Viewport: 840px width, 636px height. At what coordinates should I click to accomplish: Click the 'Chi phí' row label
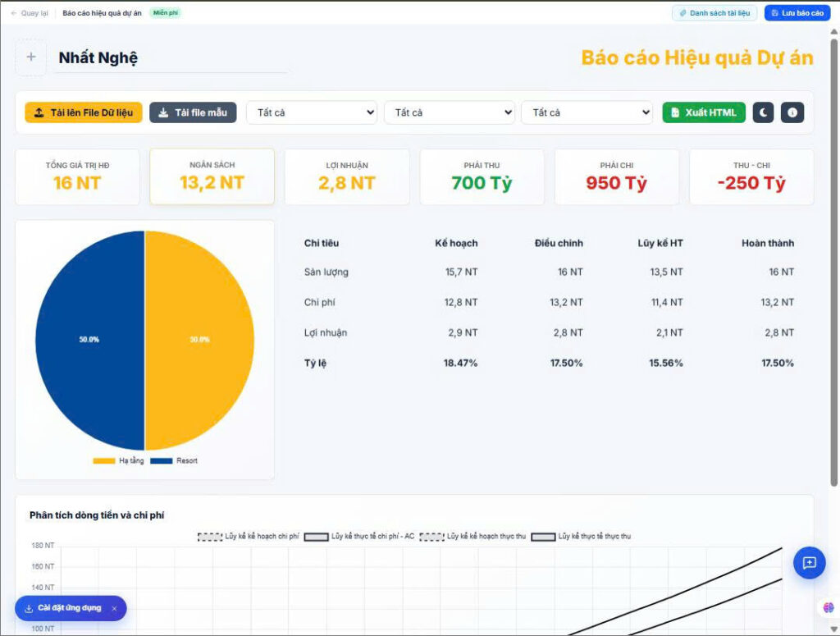(320, 302)
